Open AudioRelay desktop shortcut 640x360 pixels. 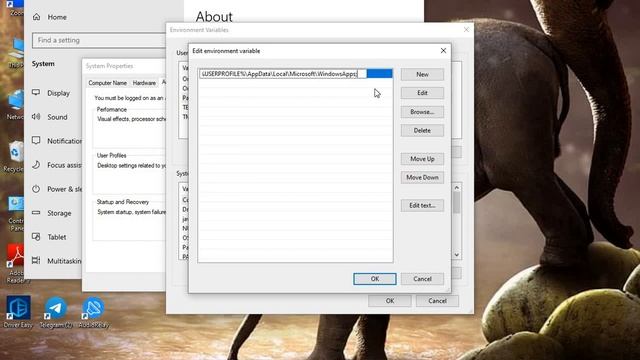(x=93, y=312)
